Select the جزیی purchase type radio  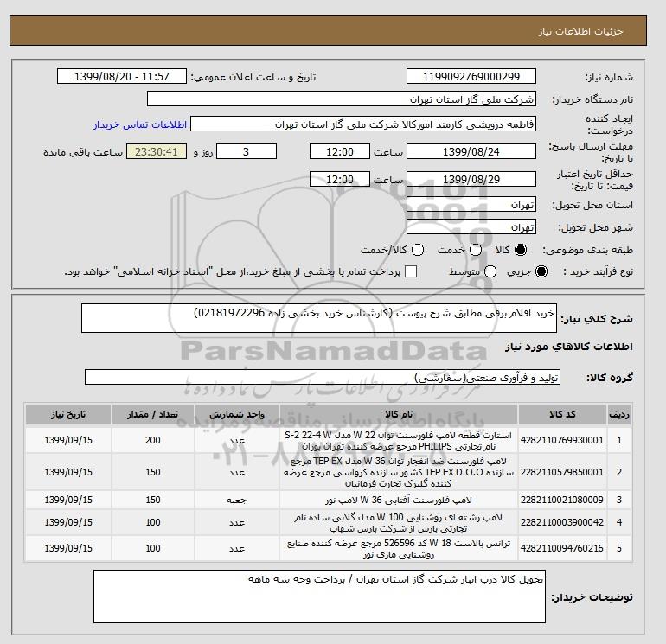pyautogui.click(x=541, y=271)
